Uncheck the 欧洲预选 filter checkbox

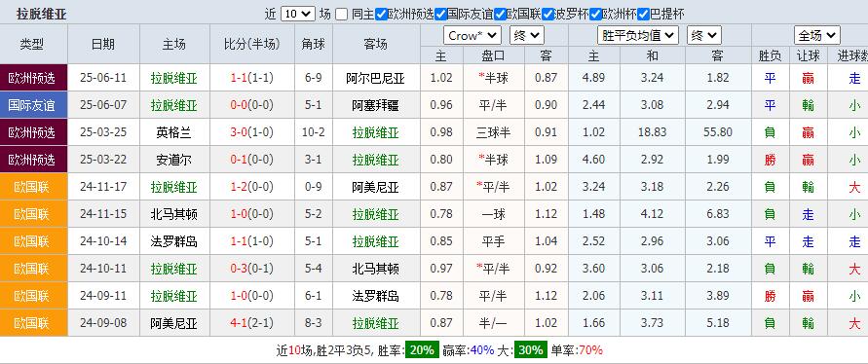tap(381, 14)
